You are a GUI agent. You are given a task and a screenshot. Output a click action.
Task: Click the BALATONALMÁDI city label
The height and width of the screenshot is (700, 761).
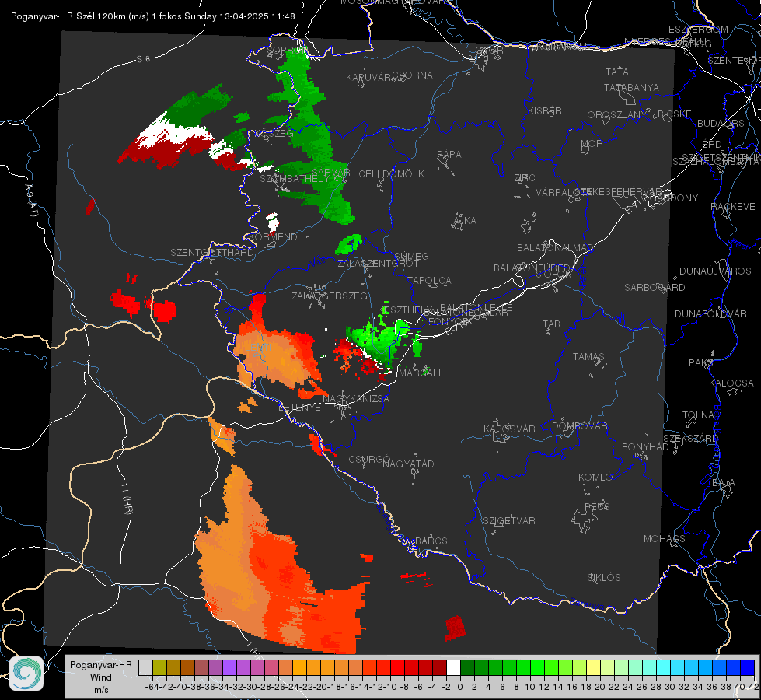pyautogui.click(x=557, y=247)
